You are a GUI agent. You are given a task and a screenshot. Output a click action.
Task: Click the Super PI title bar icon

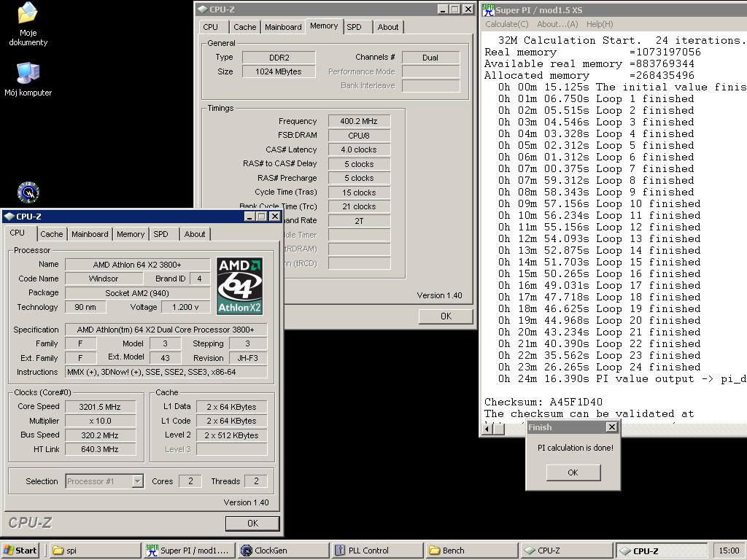pyautogui.click(x=487, y=9)
